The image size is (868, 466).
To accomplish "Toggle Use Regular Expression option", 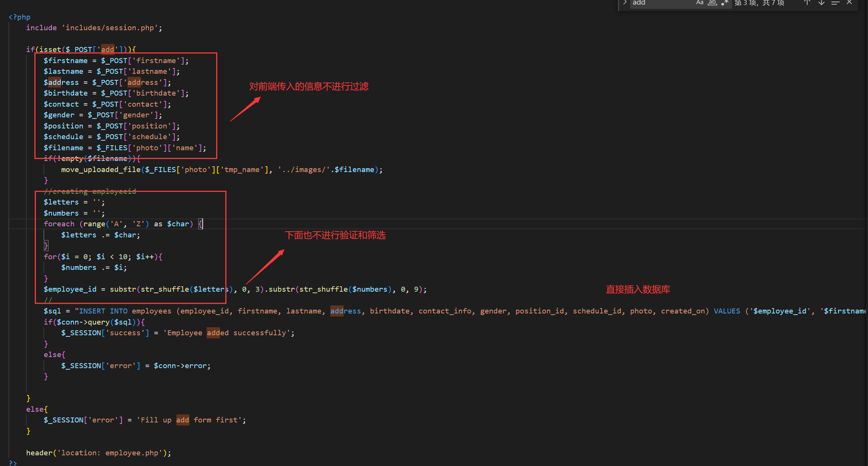I will [724, 3].
